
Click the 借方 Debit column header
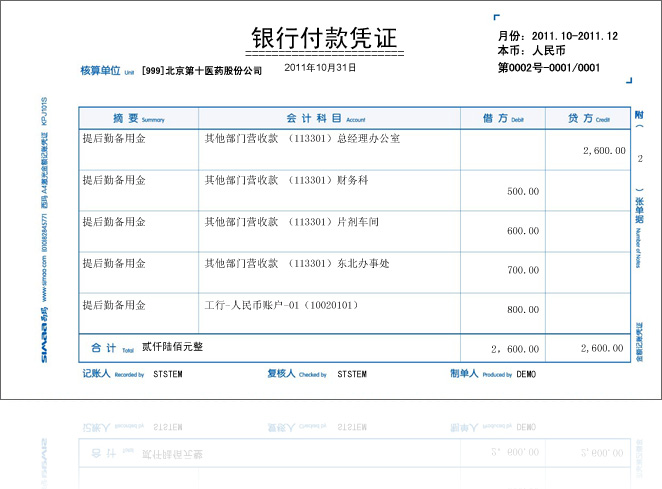(x=503, y=119)
